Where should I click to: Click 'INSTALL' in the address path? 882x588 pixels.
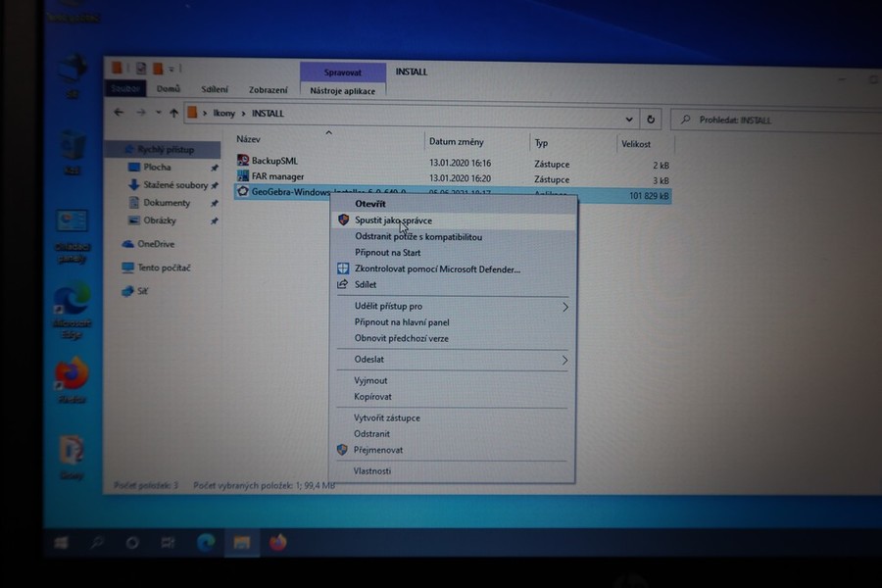point(268,114)
